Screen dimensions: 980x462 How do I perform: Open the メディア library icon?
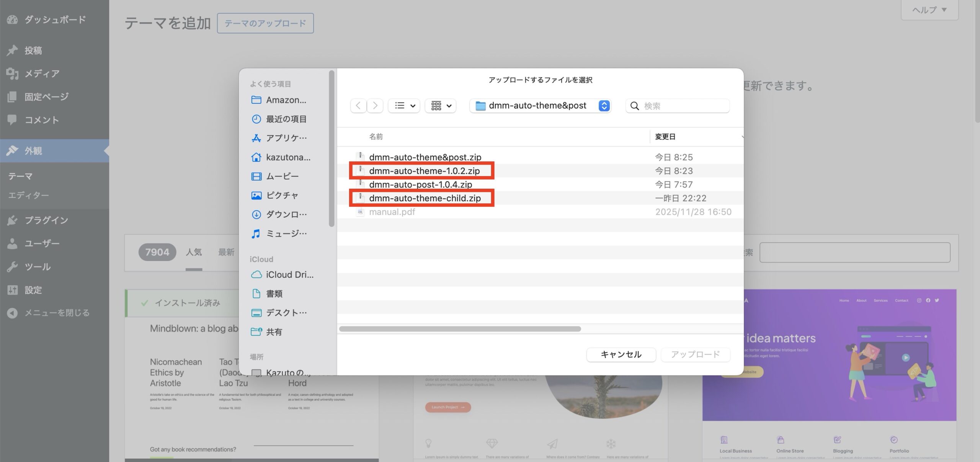(12, 73)
